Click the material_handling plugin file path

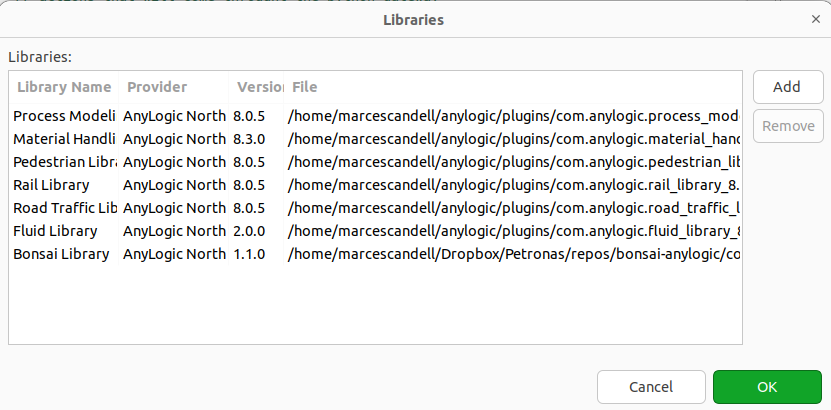click(514, 139)
